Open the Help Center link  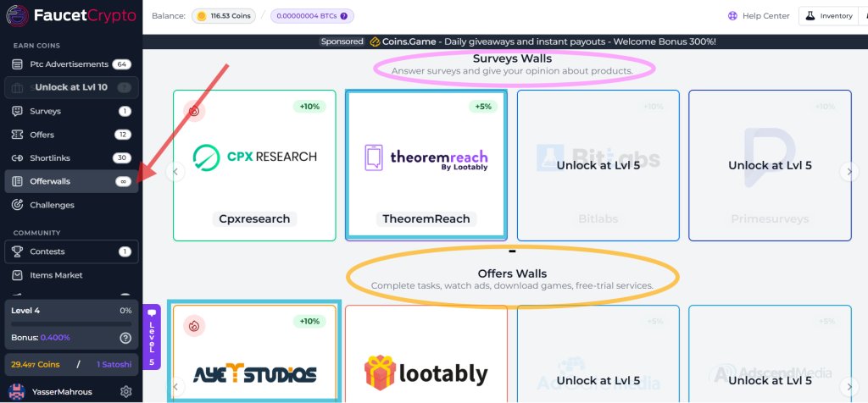759,16
